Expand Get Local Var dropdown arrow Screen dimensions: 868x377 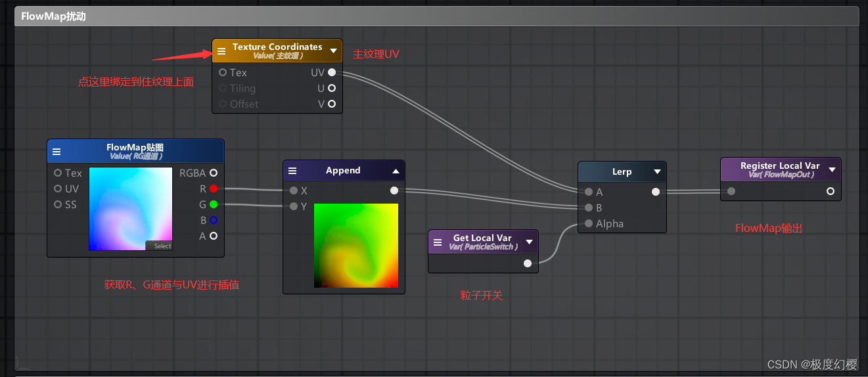(x=529, y=242)
